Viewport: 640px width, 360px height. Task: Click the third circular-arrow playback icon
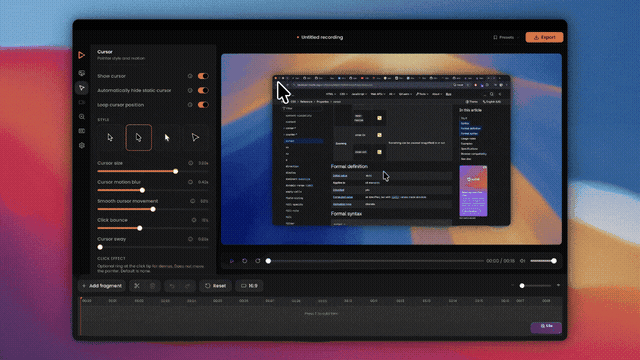pos(258,261)
